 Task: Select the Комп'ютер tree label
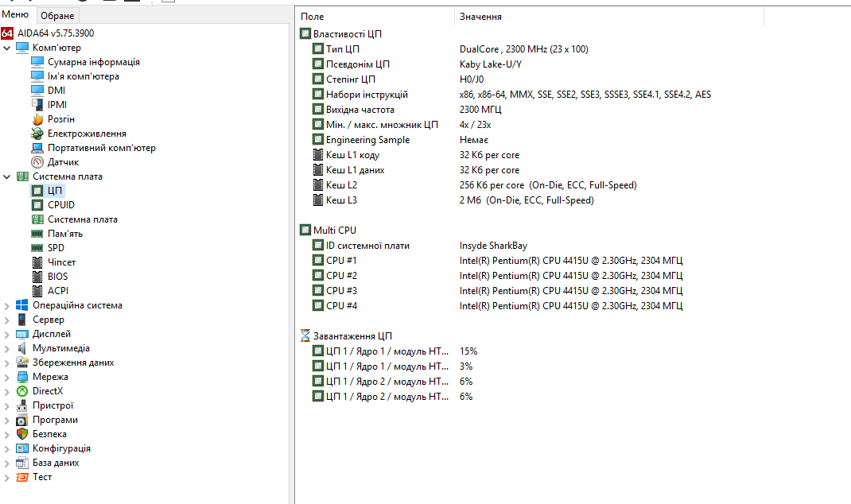coord(56,48)
